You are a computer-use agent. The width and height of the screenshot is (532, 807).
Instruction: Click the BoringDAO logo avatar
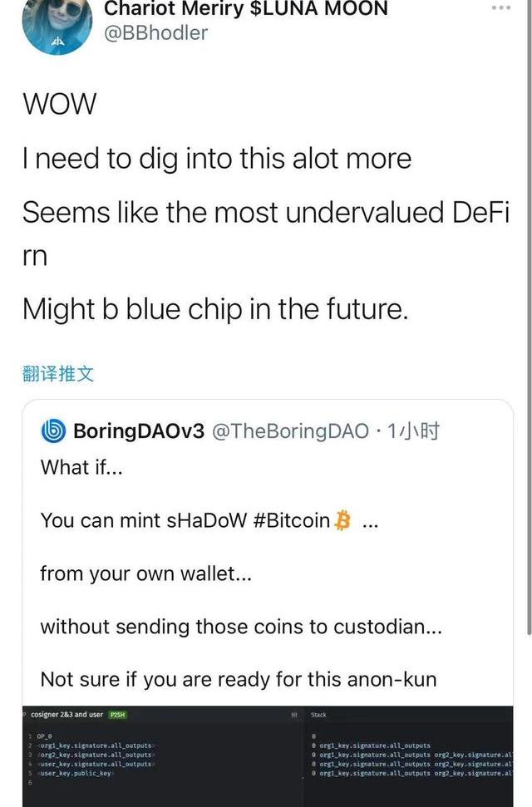(53, 431)
